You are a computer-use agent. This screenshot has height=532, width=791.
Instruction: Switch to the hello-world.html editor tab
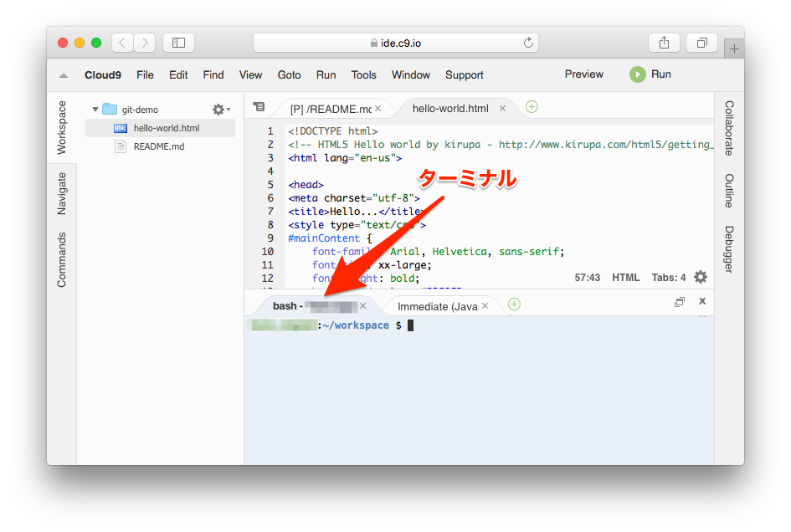[450, 107]
